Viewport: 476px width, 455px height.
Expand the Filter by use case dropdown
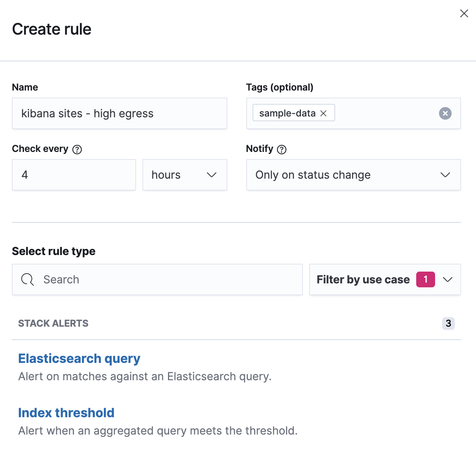385,279
